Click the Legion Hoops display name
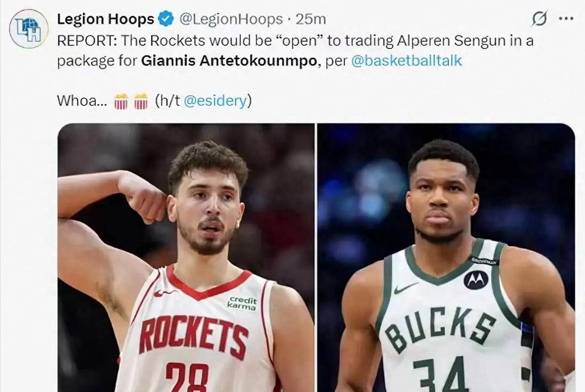The width and height of the screenshot is (585, 392). [x=106, y=19]
